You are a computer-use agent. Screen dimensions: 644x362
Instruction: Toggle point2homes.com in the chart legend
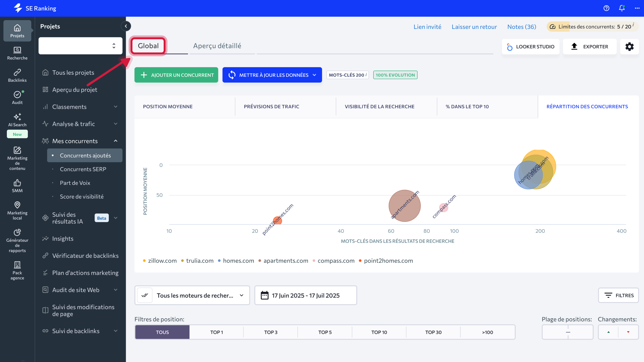point(386,261)
